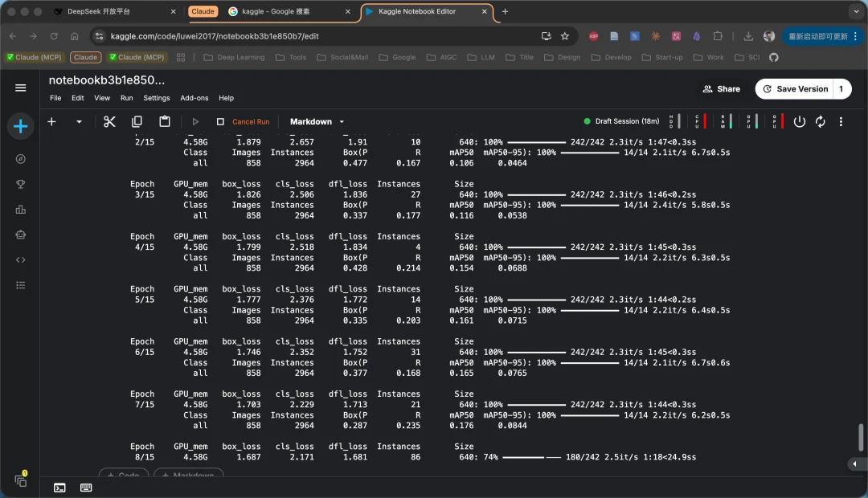
Task: Click the blue Create plus button in sidebar
Action: click(x=20, y=127)
